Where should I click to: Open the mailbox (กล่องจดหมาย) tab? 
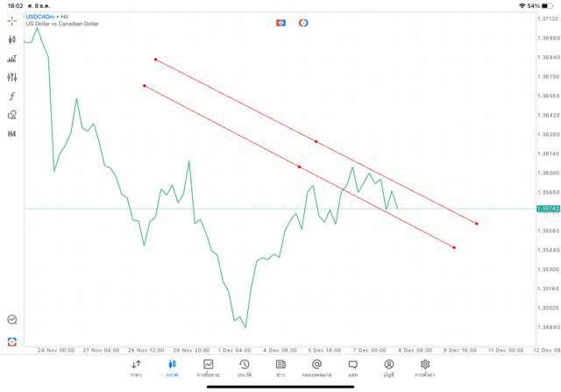(316, 368)
